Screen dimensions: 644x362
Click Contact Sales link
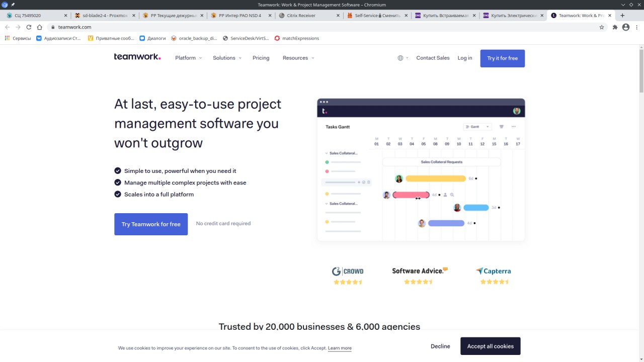tap(433, 58)
